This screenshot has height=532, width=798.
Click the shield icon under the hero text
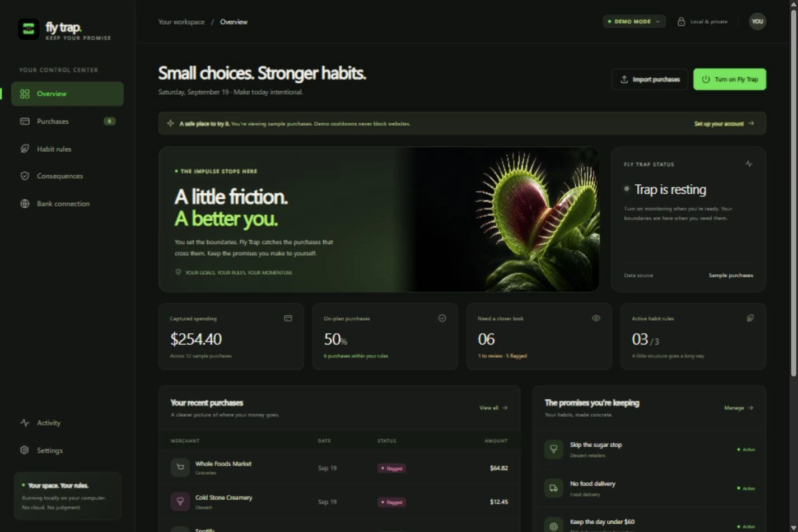pos(178,272)
